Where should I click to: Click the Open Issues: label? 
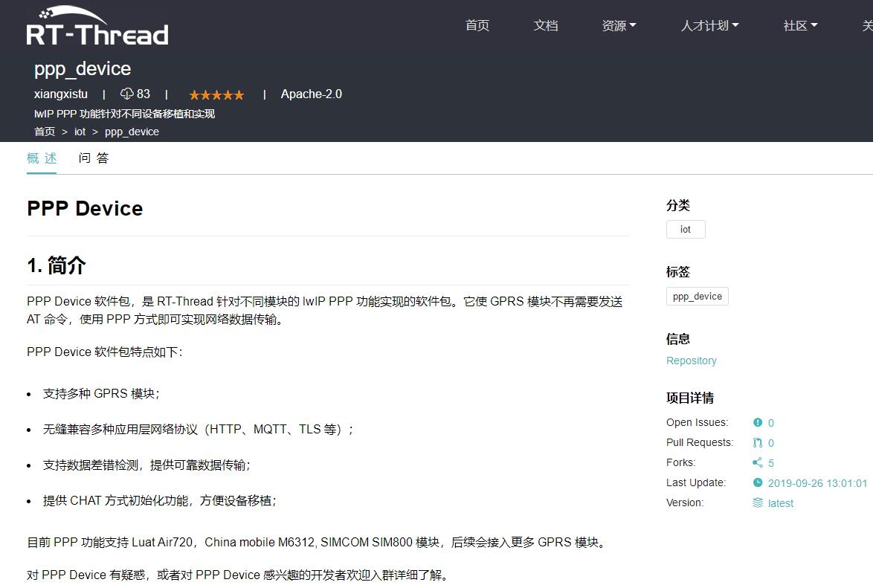tap(697, 423)
